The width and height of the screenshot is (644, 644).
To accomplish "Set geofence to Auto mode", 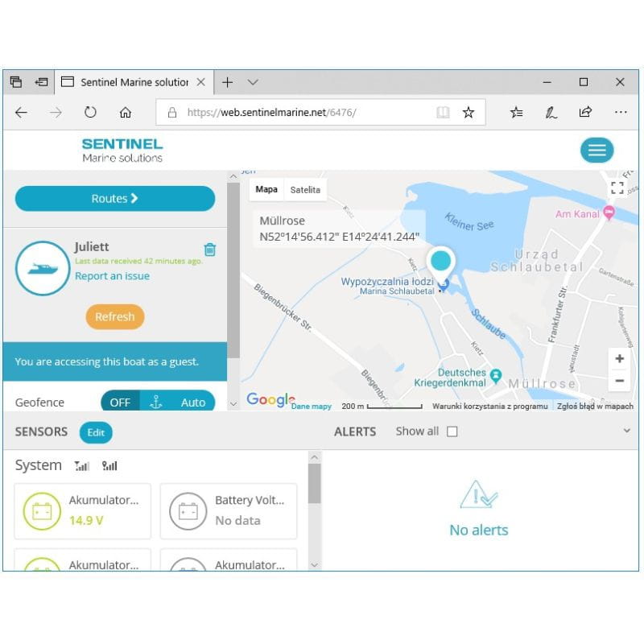I will click(192, 402).
